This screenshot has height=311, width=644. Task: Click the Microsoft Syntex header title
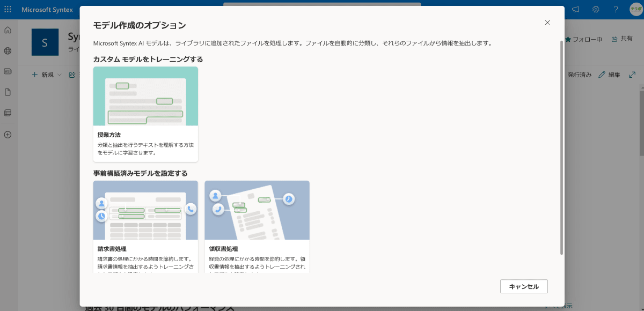click(x=47, y=9)
